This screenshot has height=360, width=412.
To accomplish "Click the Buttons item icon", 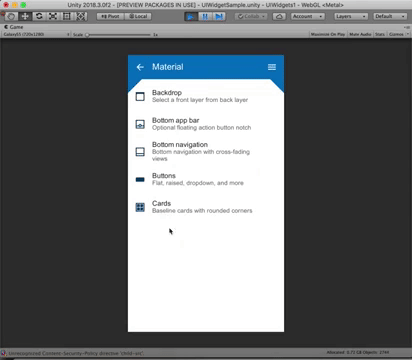I will coord(140,180).
